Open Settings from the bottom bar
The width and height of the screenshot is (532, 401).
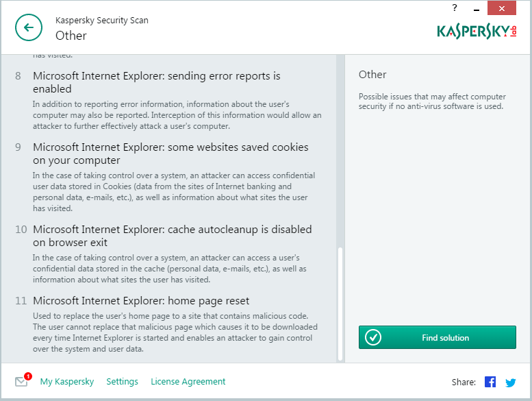(x=122, y=382)
